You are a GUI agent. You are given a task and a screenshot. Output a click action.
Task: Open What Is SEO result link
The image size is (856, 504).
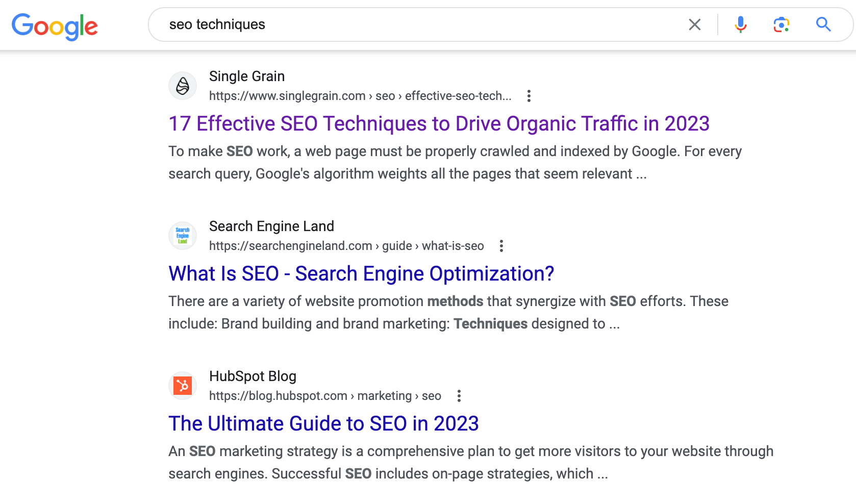pyautogui.click(x=361, y=274)
